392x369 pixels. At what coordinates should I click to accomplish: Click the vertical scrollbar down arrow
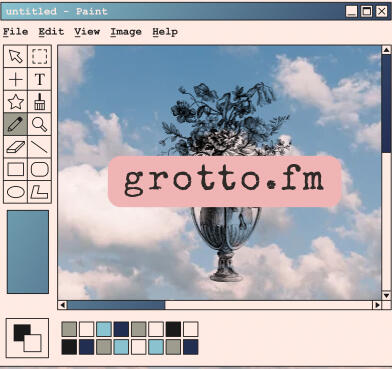tap(386, 296)
